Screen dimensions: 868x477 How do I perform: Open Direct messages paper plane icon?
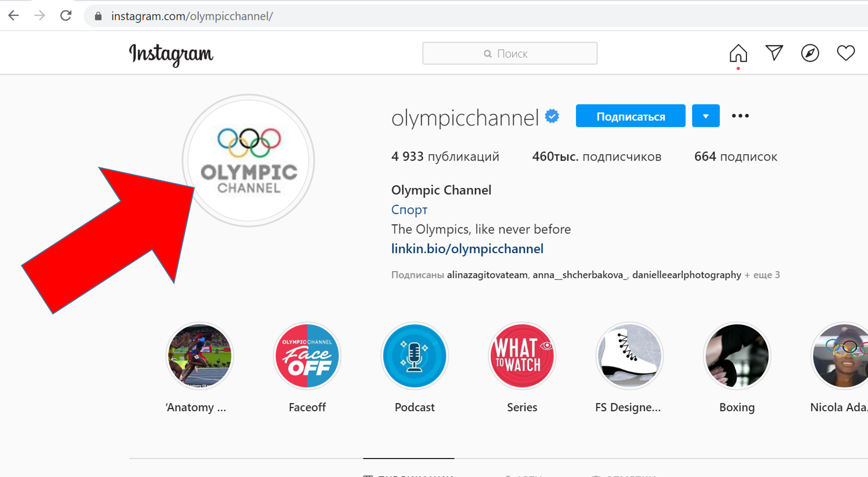(774, 53)
